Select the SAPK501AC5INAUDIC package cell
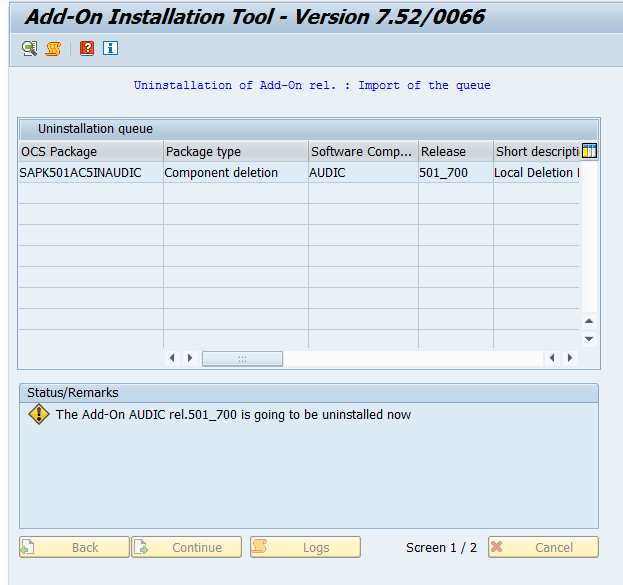This screenshot has width=623, height=585. tap(90, 173)
